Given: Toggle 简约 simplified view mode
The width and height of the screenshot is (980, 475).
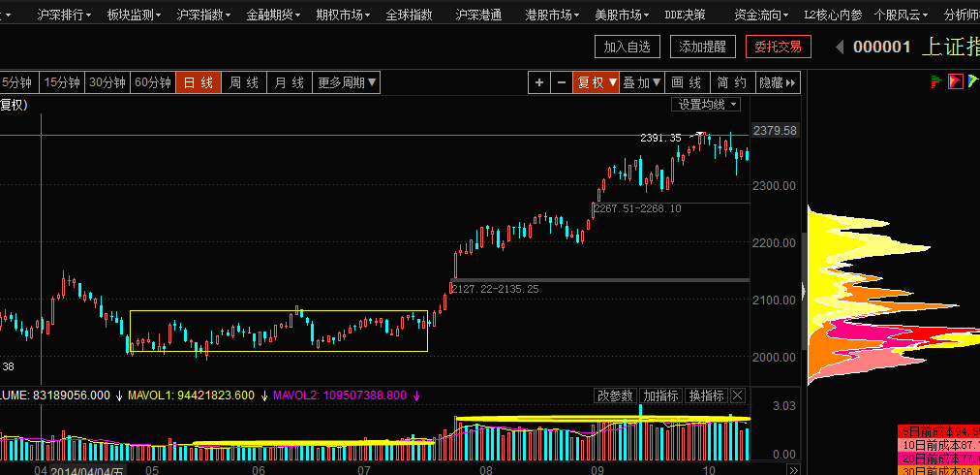Looking at the screenshot, I should [x=732, y=83].
